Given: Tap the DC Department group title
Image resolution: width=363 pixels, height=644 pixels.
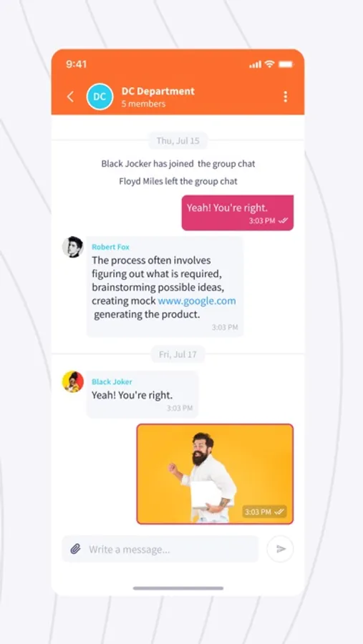Looking at the screenshot, I should (158, 91).
